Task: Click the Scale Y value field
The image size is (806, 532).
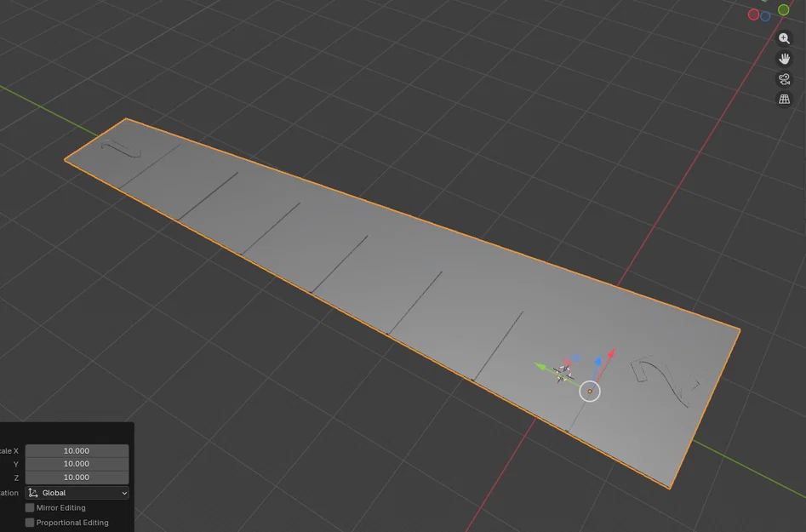Action: coord(77,464)
